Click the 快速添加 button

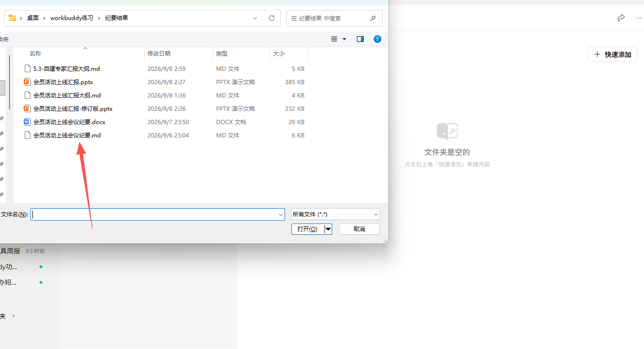[613, 54]
